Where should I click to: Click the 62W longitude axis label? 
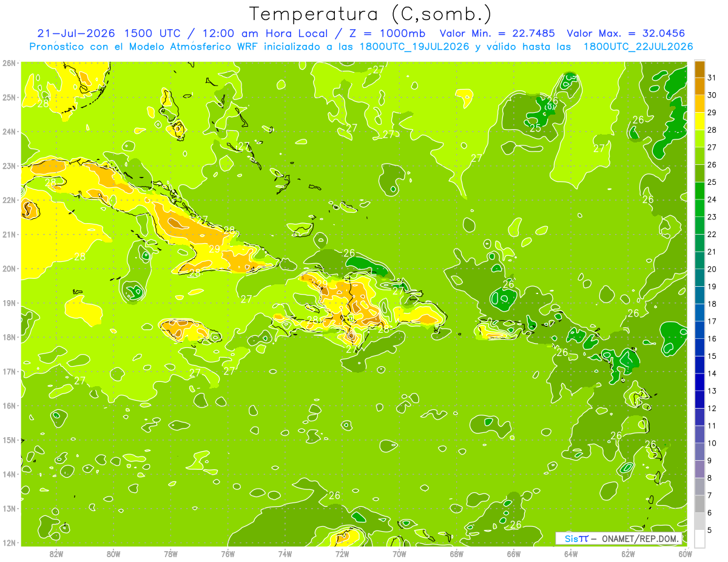(x=628, y=554)
